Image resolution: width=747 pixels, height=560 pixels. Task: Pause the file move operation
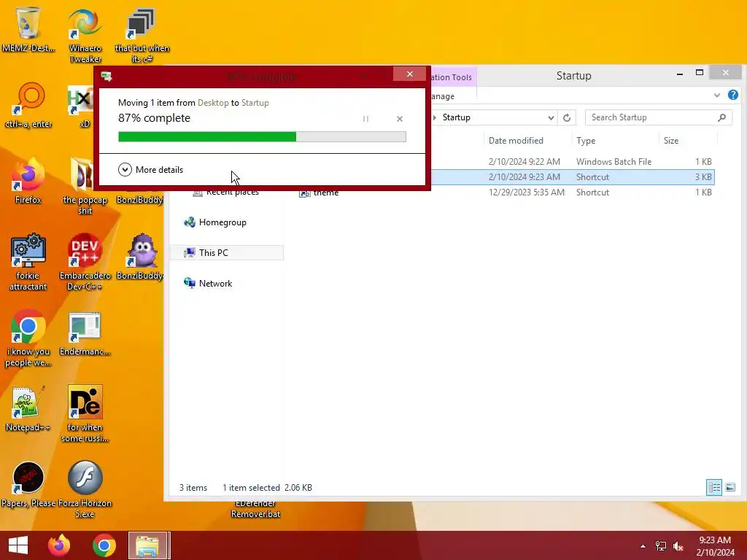[365, 119]
